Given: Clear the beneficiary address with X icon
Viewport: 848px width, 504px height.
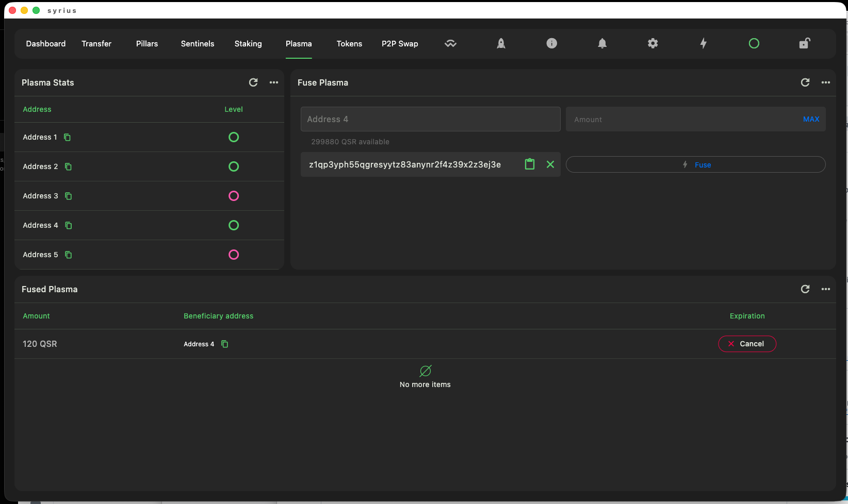Looking at the screenshot, I should [550, 164].
